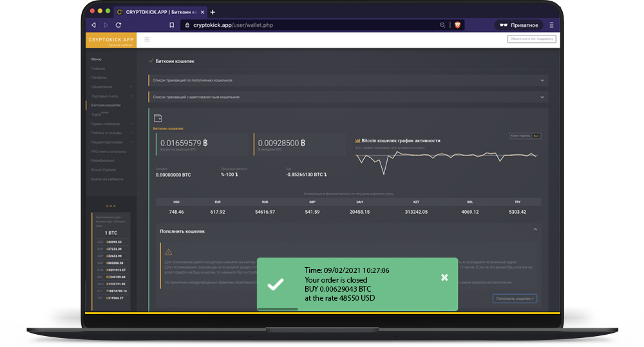Screen dimensions: 644x347
Task: Click the UAH conversion value 20458.15
Action: (360, 212)
